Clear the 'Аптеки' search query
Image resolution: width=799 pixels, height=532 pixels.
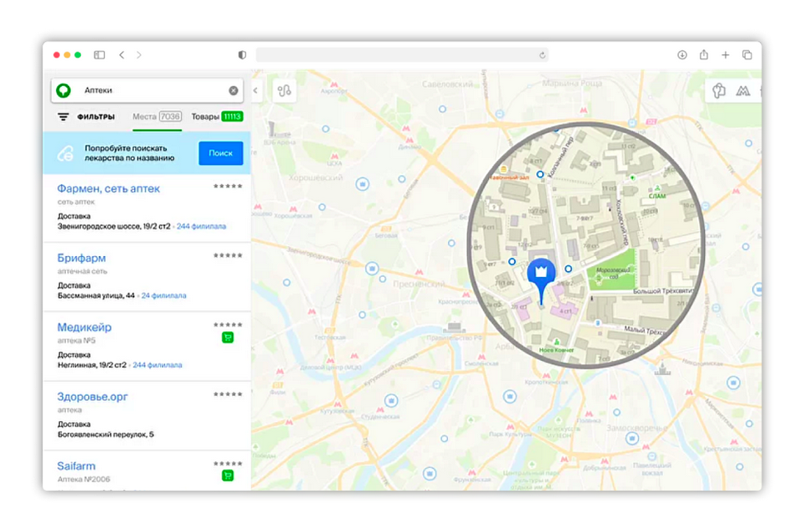click(234, 90)
